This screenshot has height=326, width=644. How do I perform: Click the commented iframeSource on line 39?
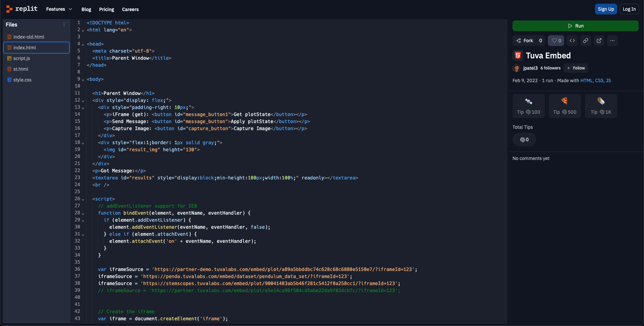[249, 290]
